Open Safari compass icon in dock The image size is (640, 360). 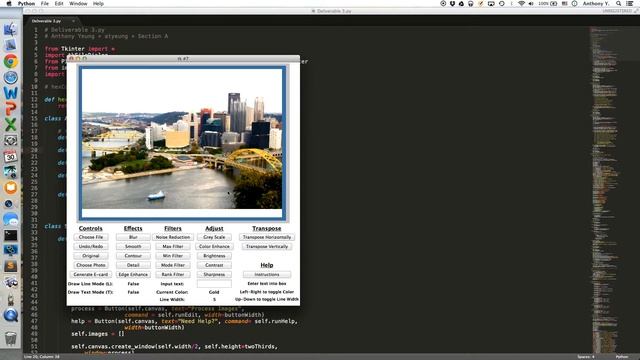coord(11,77)
